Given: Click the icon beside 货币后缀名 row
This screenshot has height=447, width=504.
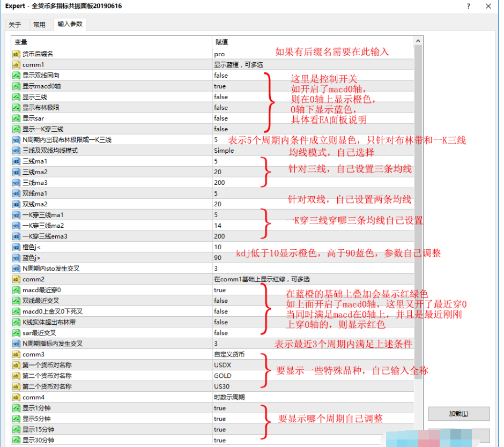Looking at the screenshot, I should tap(16, 54).
